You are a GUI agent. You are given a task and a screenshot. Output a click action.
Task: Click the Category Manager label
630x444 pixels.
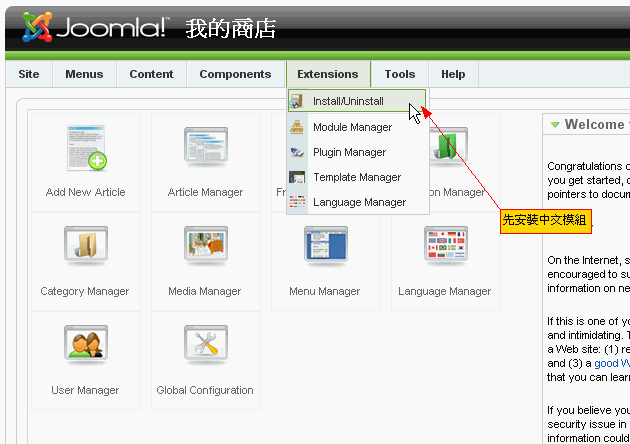click(x=85, y=291)
